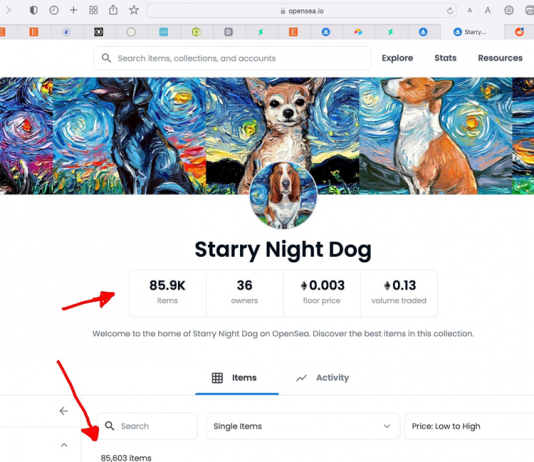Open the Explore menu

[x=397, y=58]
